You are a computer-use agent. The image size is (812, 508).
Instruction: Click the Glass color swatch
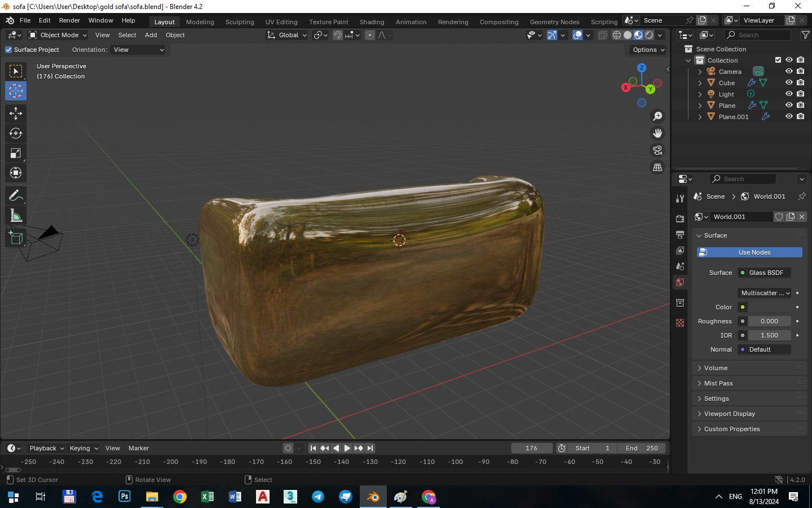click(770, 307)
